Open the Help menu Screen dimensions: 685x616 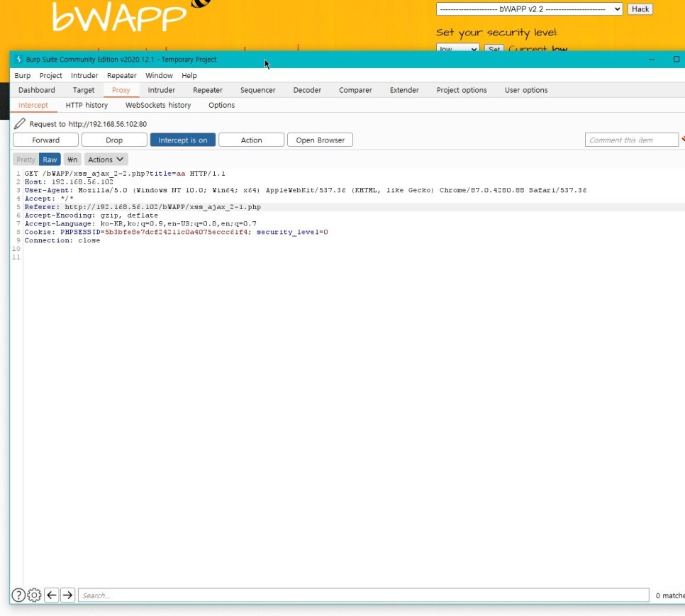pos(189,76)
